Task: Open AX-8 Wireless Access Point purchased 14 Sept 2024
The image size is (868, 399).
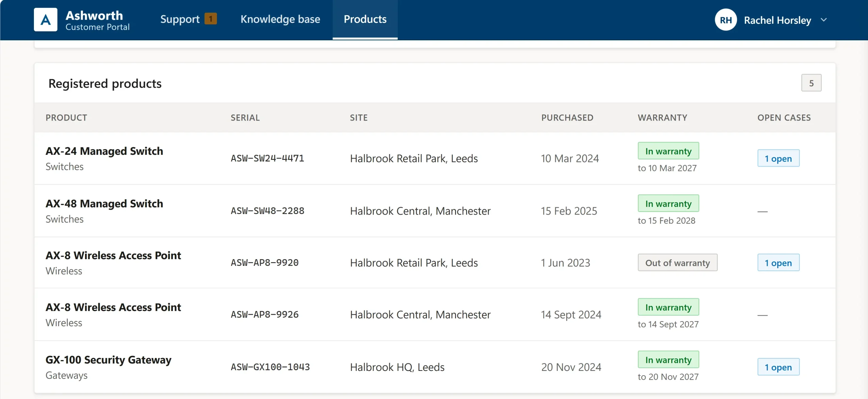Action: click(435, 314)
